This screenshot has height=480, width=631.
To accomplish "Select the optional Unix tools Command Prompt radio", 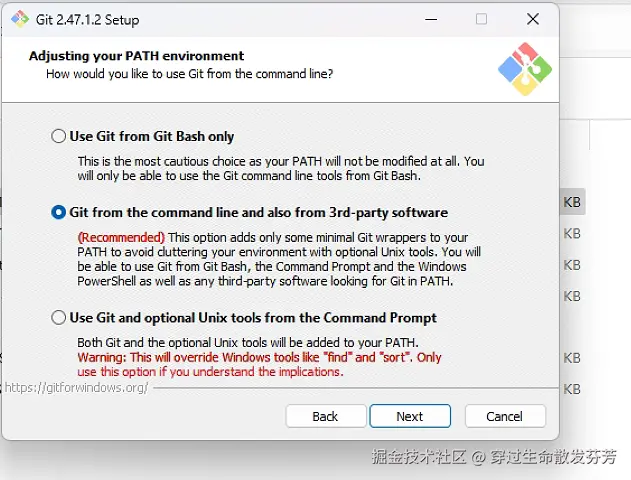I will pyautogui.click(x=58, y=317).
